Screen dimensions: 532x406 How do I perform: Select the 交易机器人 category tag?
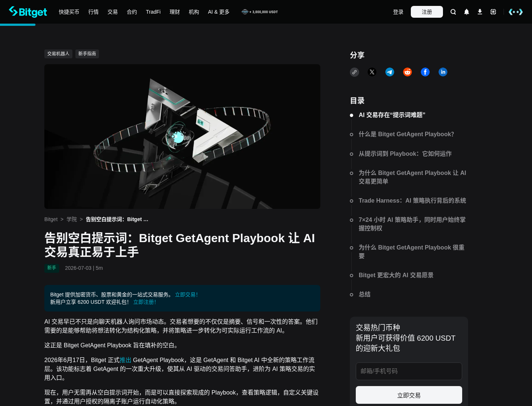pos(58,54)
